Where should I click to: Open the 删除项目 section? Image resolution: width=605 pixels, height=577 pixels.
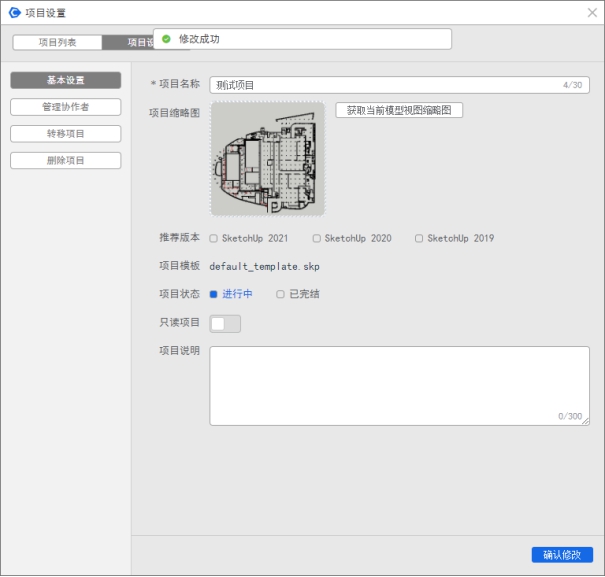66,161
